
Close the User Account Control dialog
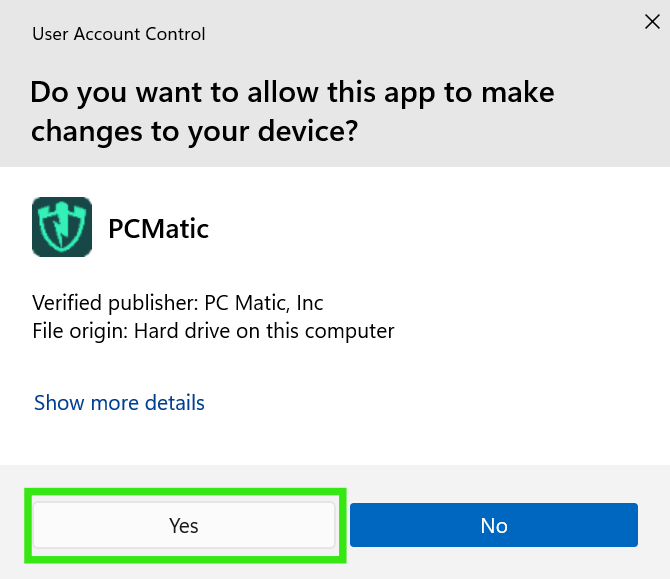pos(652,21)
